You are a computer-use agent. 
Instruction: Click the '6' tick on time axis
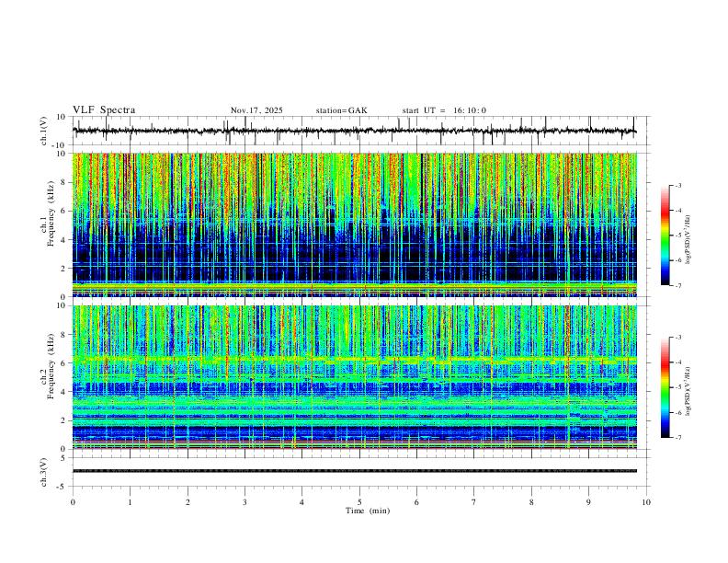pos(417,502)
